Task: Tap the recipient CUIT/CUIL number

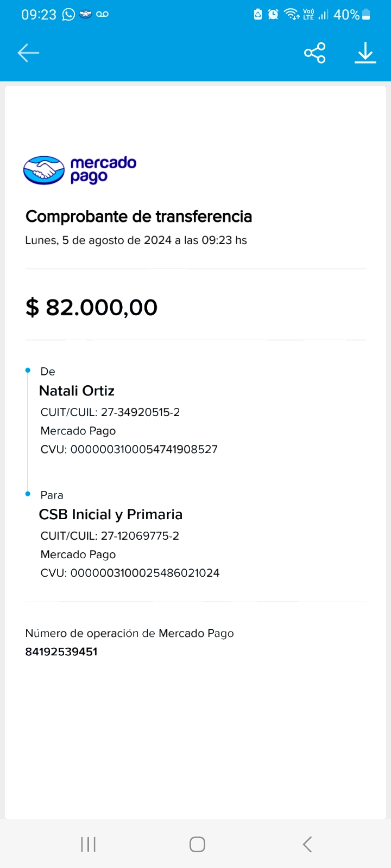Action: [x=140, y=536]
